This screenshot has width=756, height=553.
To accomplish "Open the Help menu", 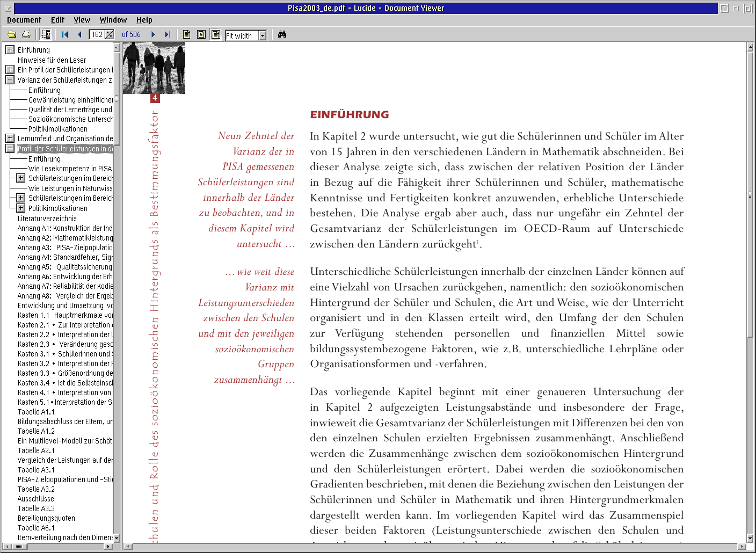I will coord(144,20).
